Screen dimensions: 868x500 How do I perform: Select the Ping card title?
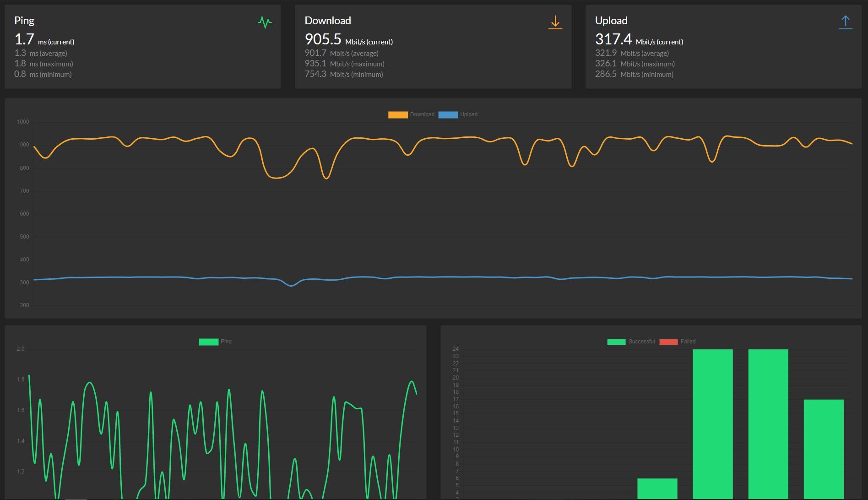[x=24, y=21]
